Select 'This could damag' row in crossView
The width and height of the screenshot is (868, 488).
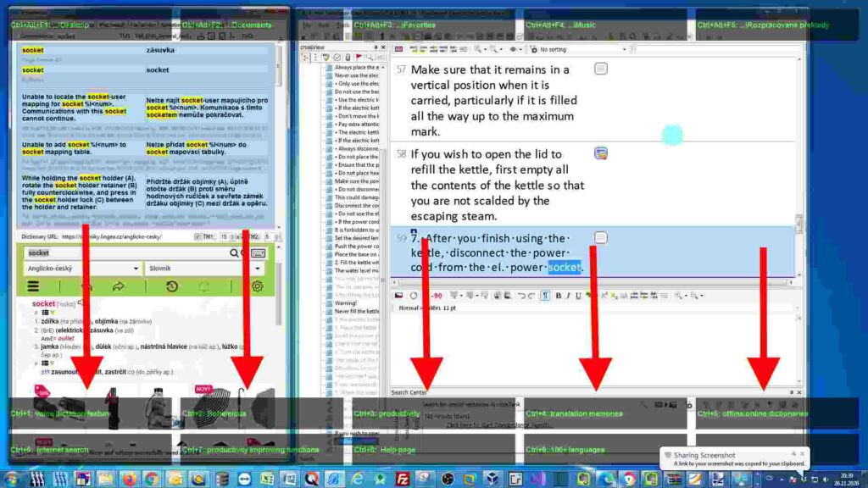[x=357, y=197]
